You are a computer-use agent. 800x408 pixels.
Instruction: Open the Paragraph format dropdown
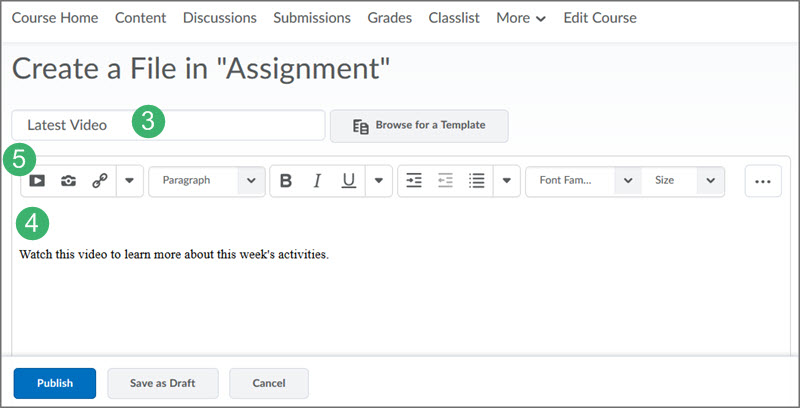[207, 181]
